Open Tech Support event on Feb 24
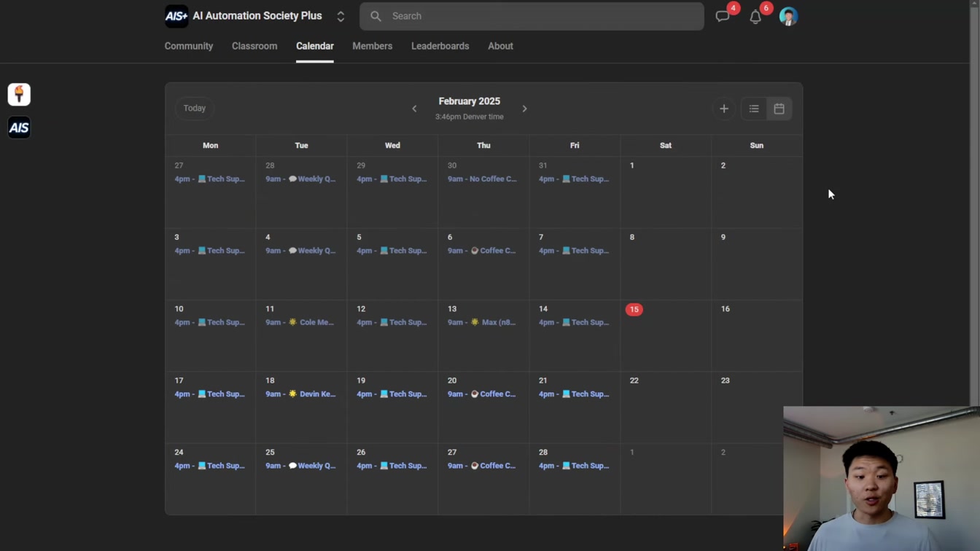Viewport: 980px width, 551px height. [x=209, y=466]
